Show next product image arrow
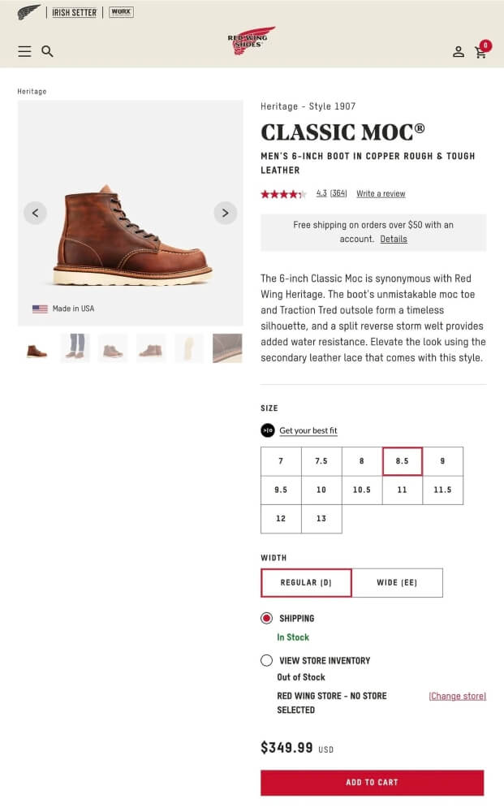The image size is (504, 812). click(x=225, y=213)
